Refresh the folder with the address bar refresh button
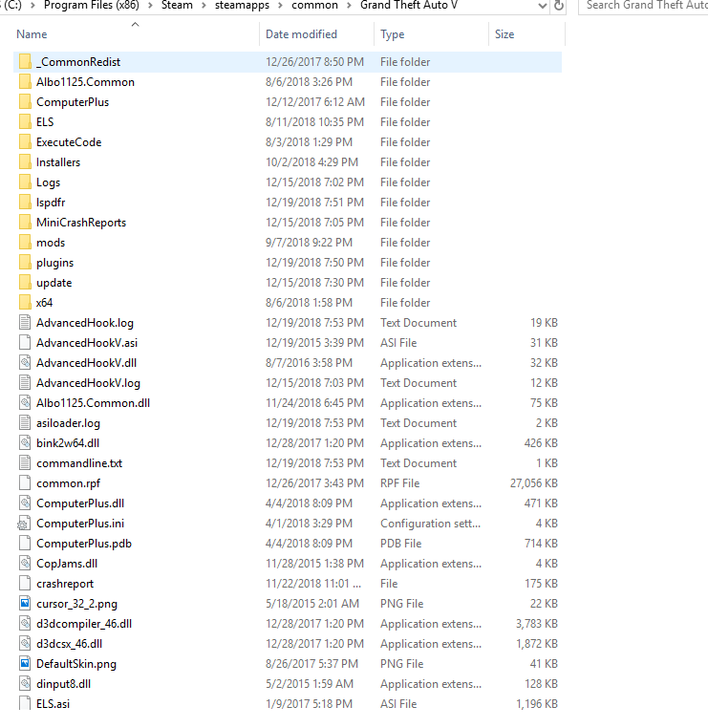The image size is (708, 728). [x=559, y=6]
